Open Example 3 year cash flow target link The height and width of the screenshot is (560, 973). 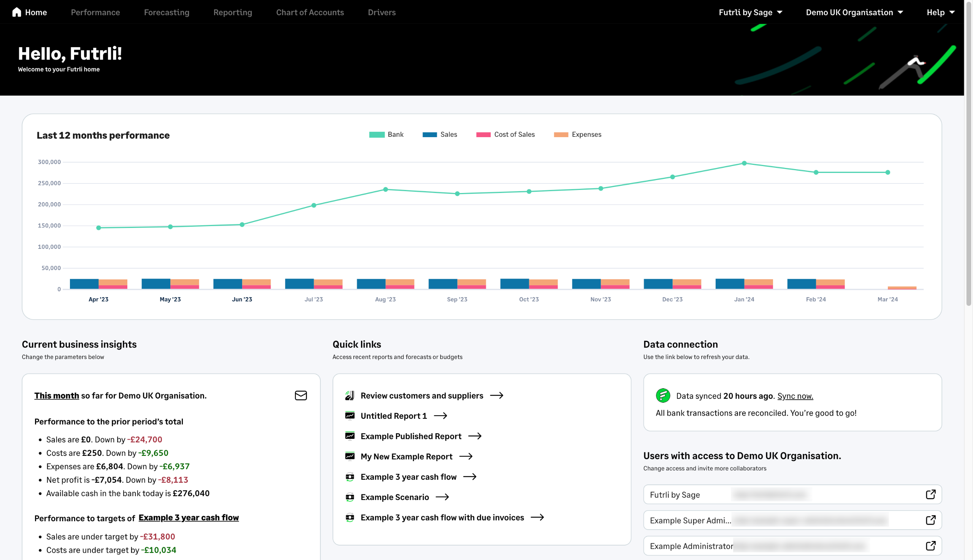click(189, 518)
